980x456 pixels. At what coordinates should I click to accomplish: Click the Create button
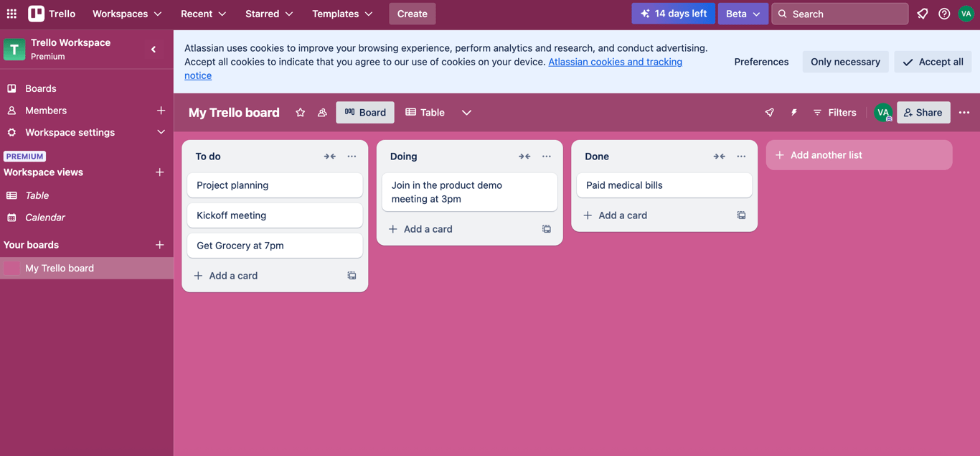click(413, 14)
